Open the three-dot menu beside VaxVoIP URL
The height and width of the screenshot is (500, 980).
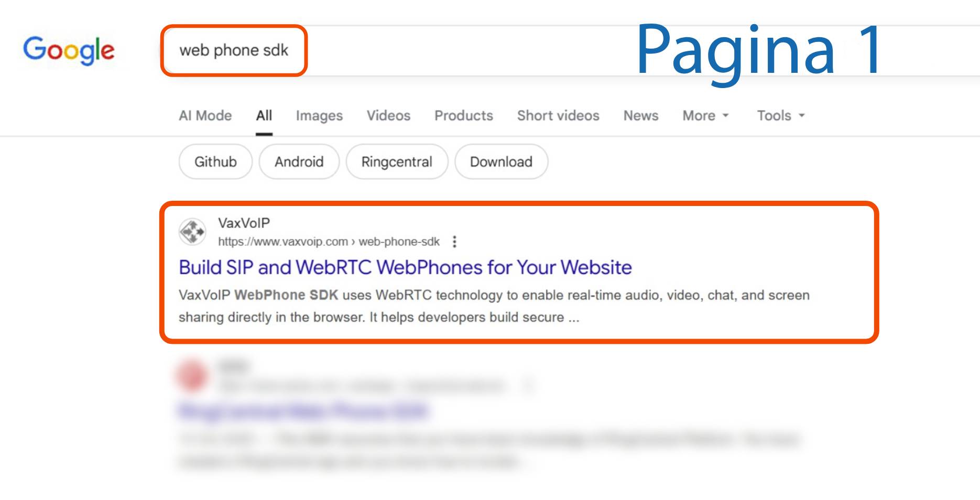click(454, 242)
